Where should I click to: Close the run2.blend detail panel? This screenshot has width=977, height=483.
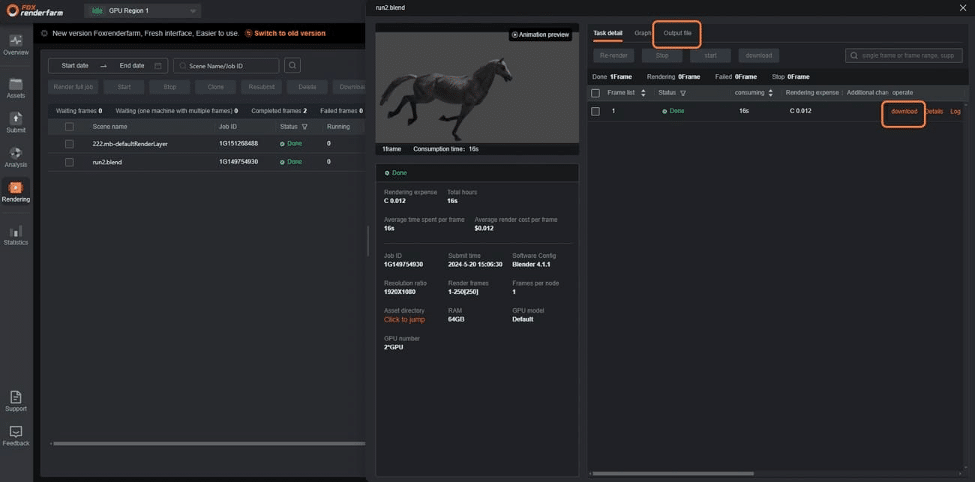(964, 7)
